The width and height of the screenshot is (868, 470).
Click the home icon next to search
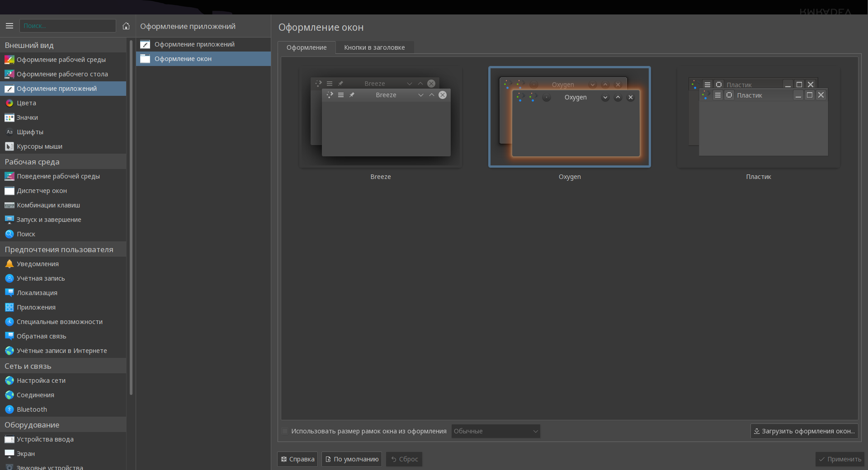pyautogui.click(x=126, y=26)
